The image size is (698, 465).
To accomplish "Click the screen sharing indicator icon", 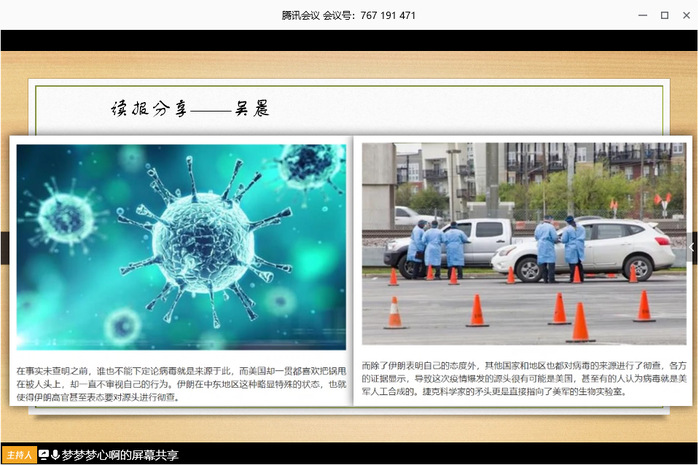I will click(44, 455).
